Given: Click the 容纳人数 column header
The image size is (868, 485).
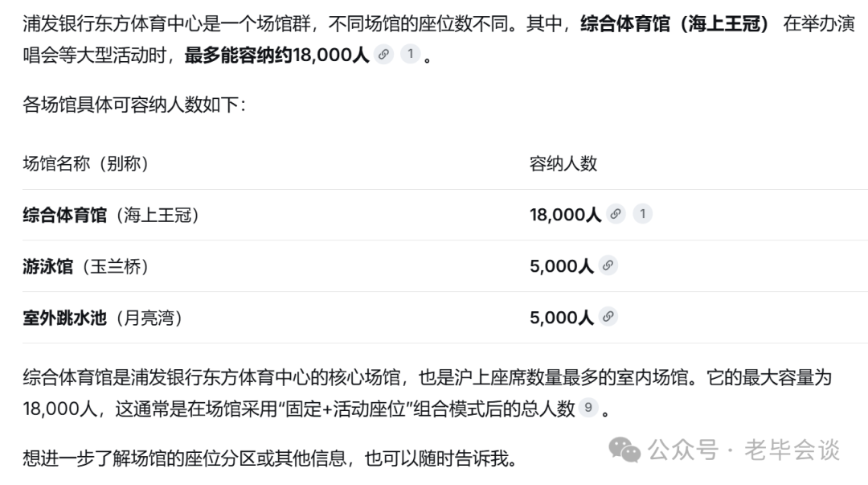Looking at the screenshot, I should coord(563,163).
